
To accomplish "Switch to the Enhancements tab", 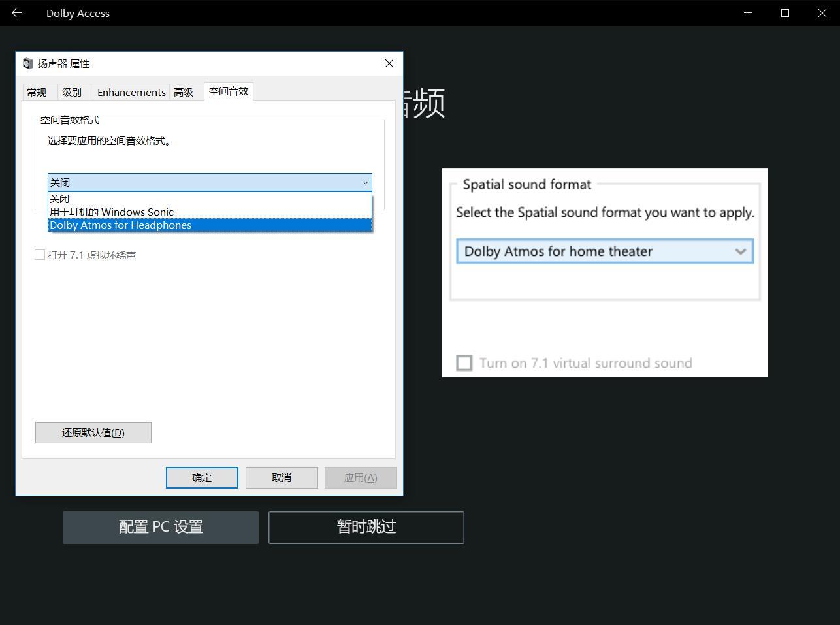I will pos(131,92).
